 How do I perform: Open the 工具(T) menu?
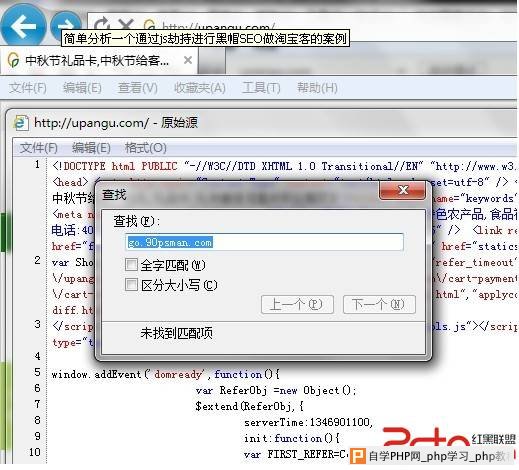pos(261,88)
